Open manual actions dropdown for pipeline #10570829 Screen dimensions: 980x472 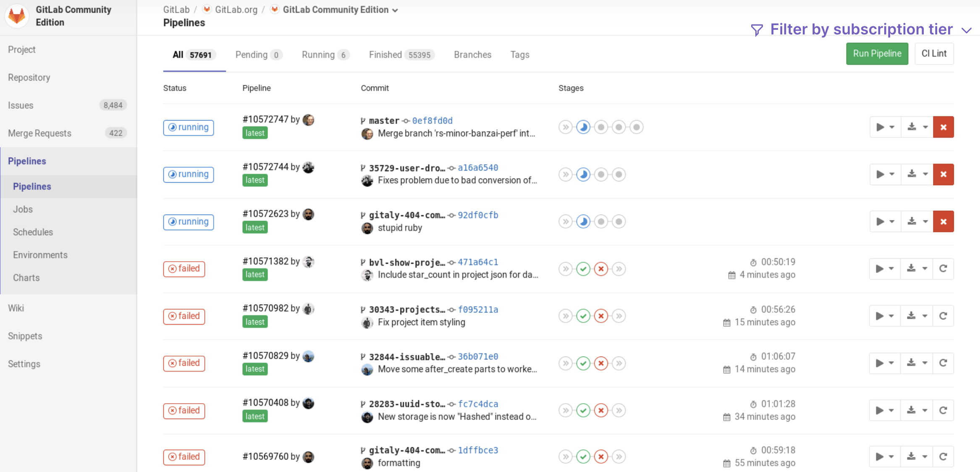click(x=885, y=363)
